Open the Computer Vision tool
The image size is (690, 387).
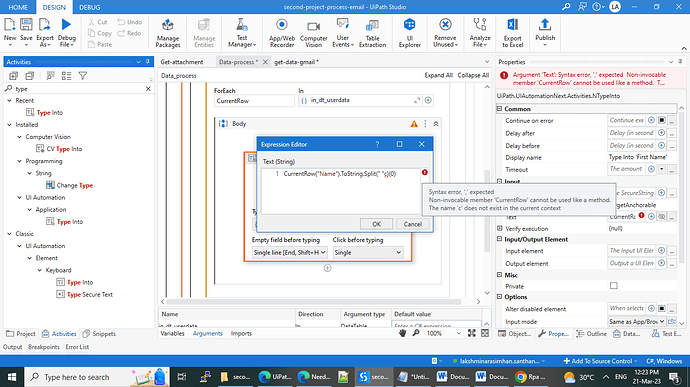313,33
